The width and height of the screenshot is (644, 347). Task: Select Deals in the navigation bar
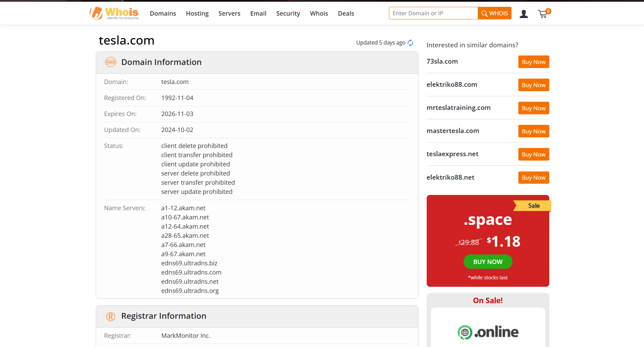tap(346, 14)
